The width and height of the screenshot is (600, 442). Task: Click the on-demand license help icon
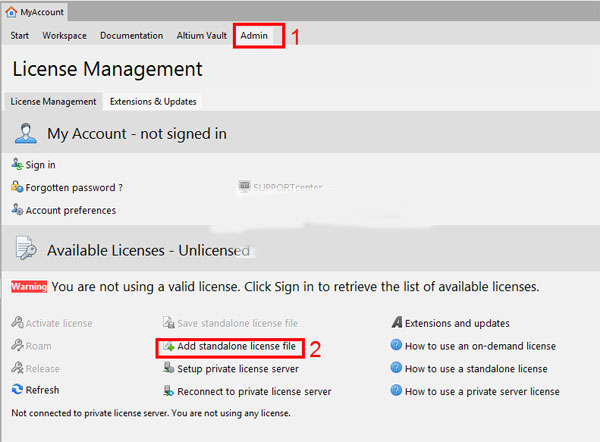pyautogui.click(x=397, y=346)
